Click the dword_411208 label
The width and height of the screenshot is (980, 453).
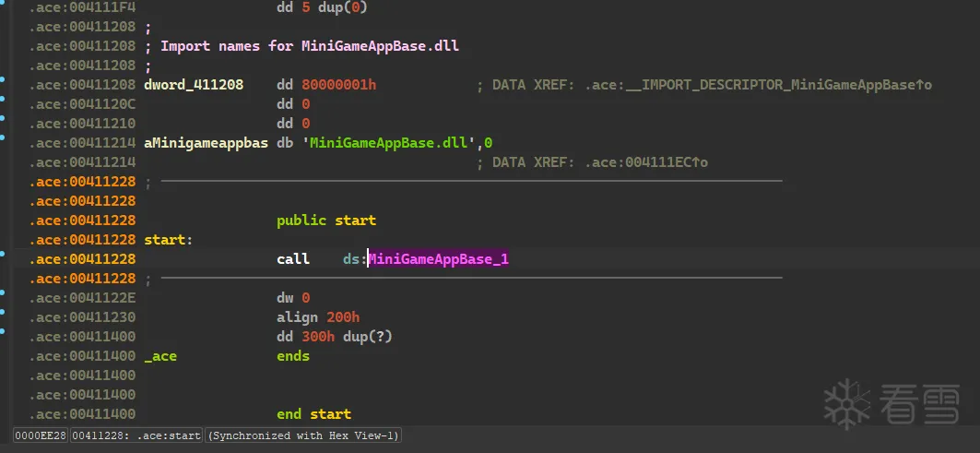pyautogui.click(x=194, y=85)
